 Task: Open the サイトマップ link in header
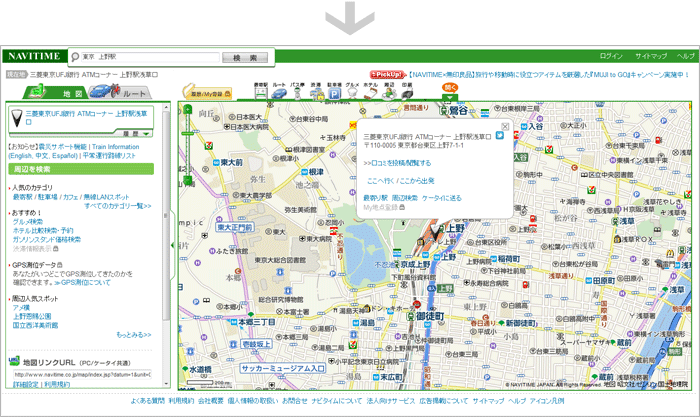(x=651, y=56)
